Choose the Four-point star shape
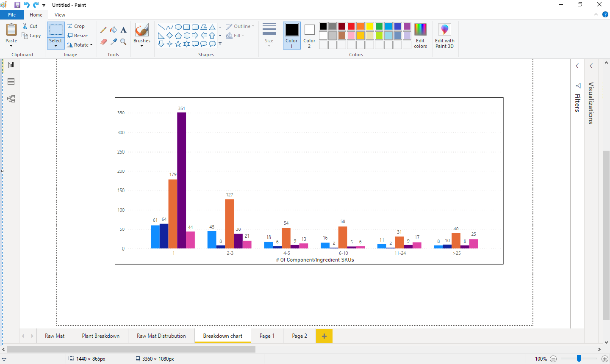 coord(169,44)
